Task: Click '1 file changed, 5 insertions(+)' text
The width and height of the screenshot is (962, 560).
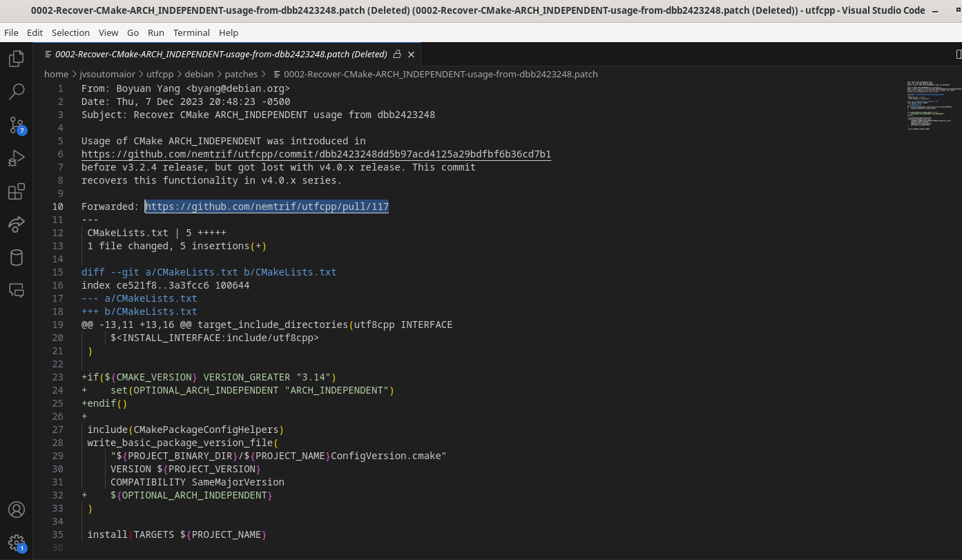Action: coord(177,246)
